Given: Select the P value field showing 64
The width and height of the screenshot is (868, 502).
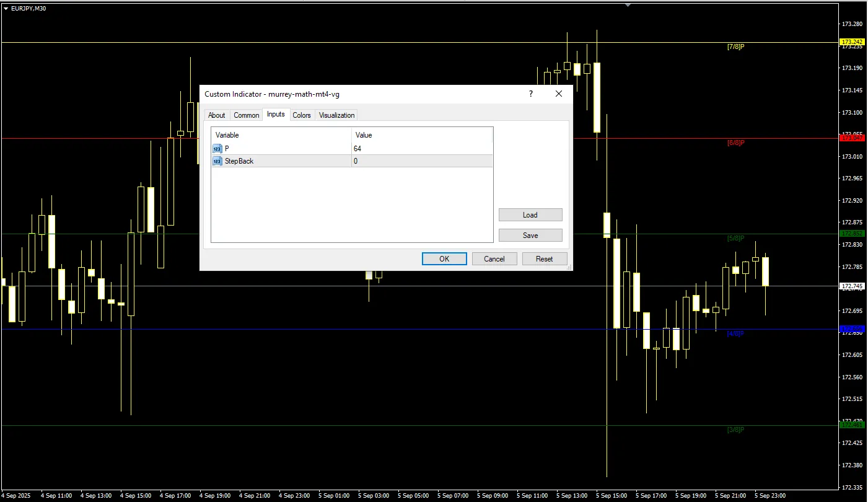Looking at the screenshot, I should (x=421, y=149).
